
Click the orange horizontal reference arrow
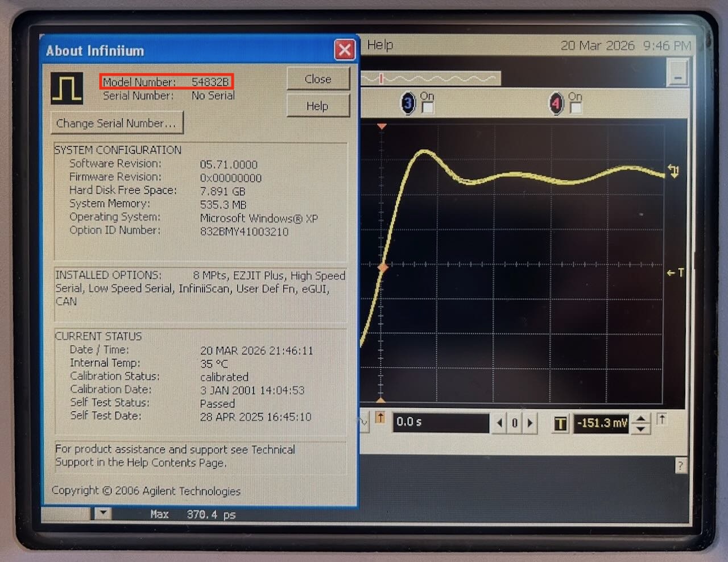[x=380, y=418]
